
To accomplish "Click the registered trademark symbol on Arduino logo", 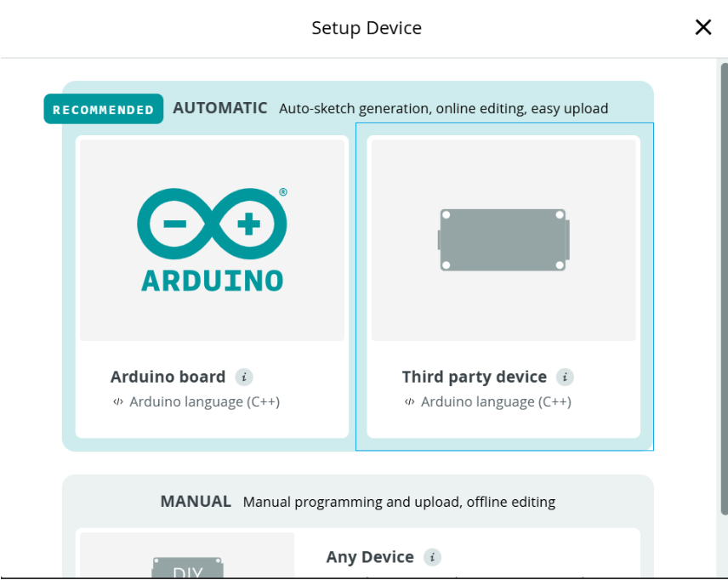I will coord(283,192).
